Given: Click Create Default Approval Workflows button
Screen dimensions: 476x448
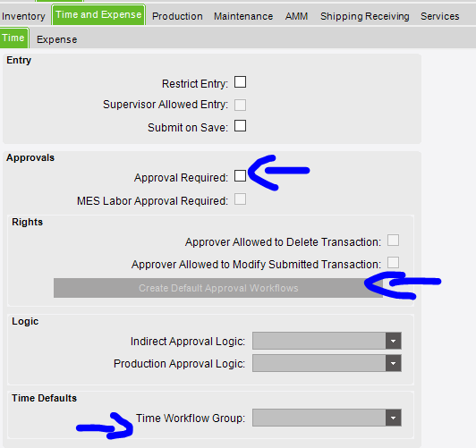Looking at the screenshot, I should [218, 288].
